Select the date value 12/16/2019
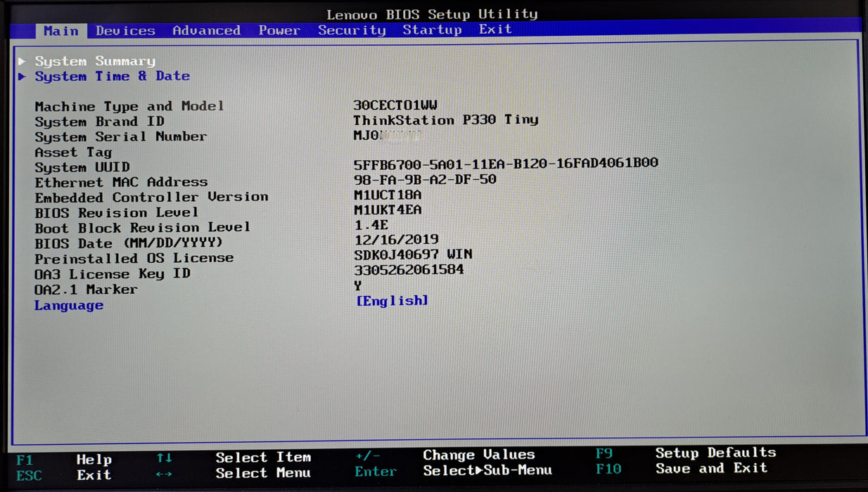This screenshot has width=868, height=492. pos(397,240)
